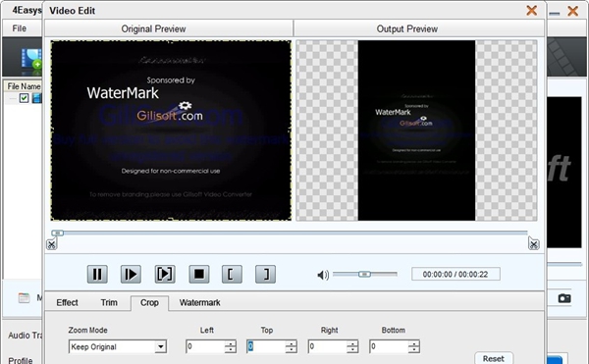The image size is (589, 364).
Task: Set trim start bracket marker
Action: pos(232,275)
